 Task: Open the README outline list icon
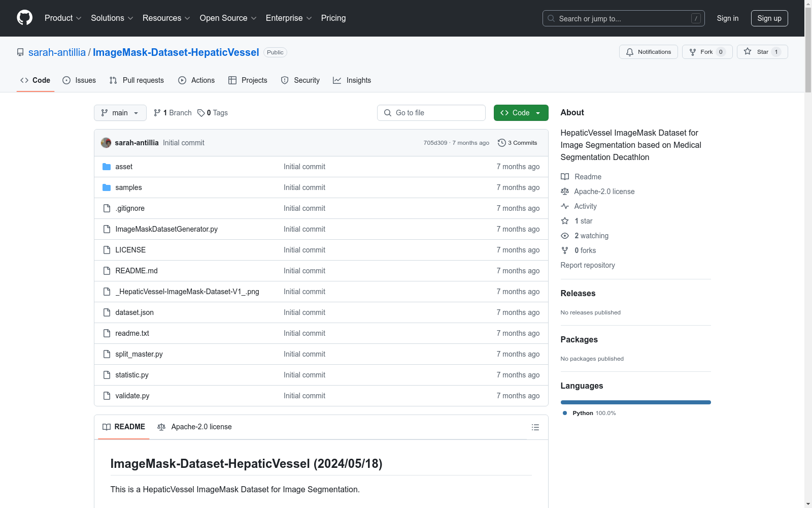point(535,427)
